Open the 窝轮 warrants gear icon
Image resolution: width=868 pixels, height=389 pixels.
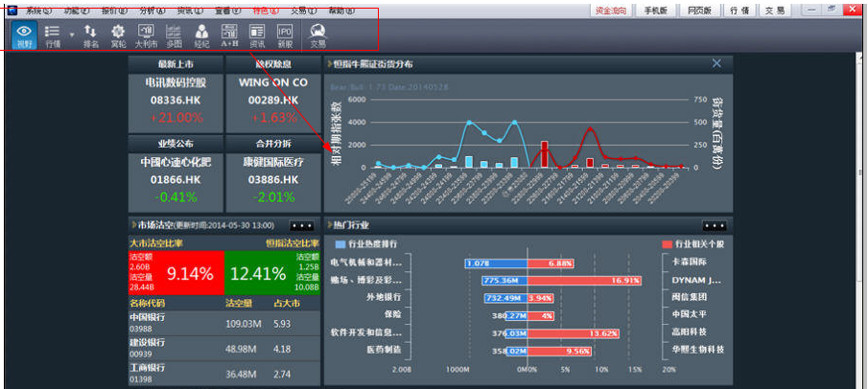click(117, 35)
